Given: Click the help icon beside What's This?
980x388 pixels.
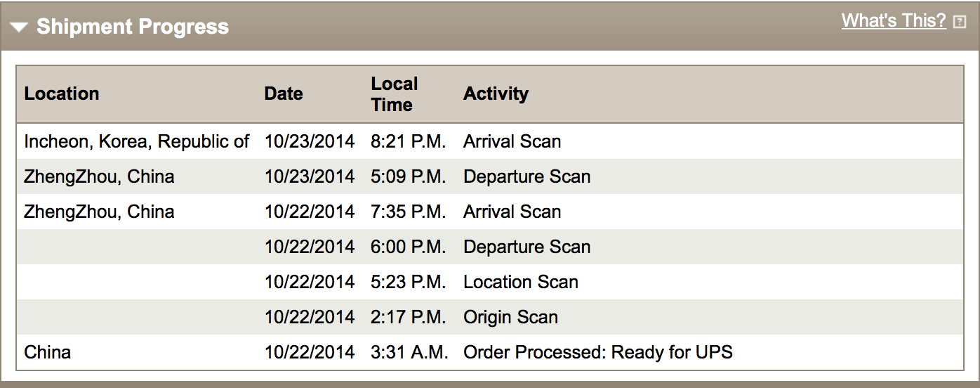Looking at the screenshot, I should click(960, 22).
